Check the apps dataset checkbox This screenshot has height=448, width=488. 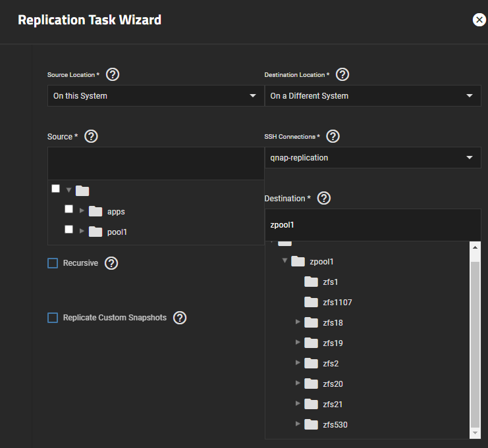[x=68, y=209]
